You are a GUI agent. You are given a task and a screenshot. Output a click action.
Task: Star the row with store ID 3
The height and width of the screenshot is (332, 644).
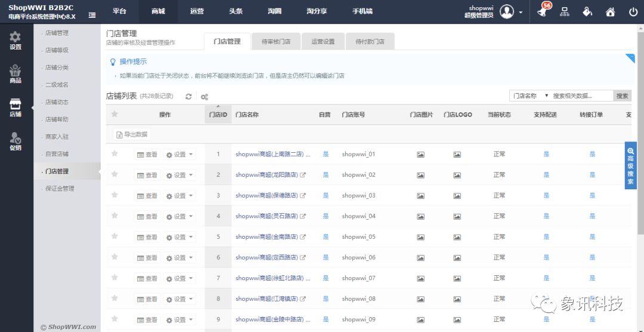point(114,195)
